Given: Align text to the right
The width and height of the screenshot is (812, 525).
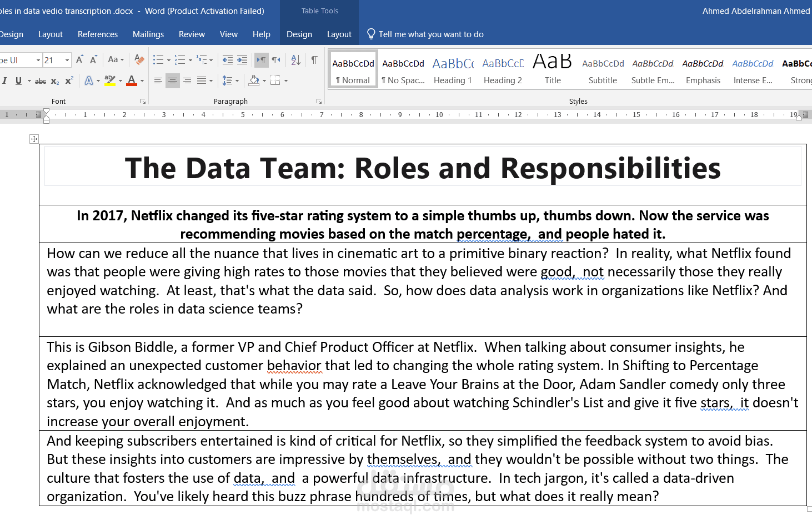Looking at the screenshot, I should (187, 81).
